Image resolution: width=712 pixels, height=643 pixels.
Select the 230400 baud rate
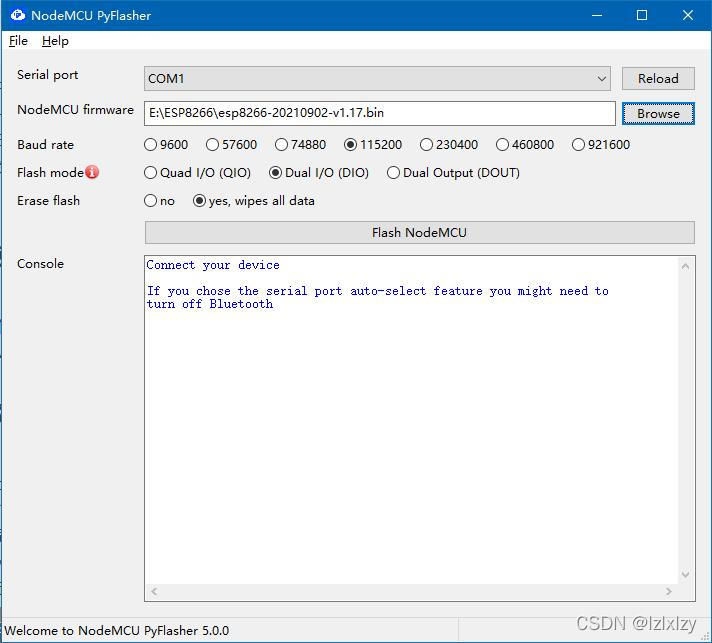pyautogui.click(x=449, y=145)
